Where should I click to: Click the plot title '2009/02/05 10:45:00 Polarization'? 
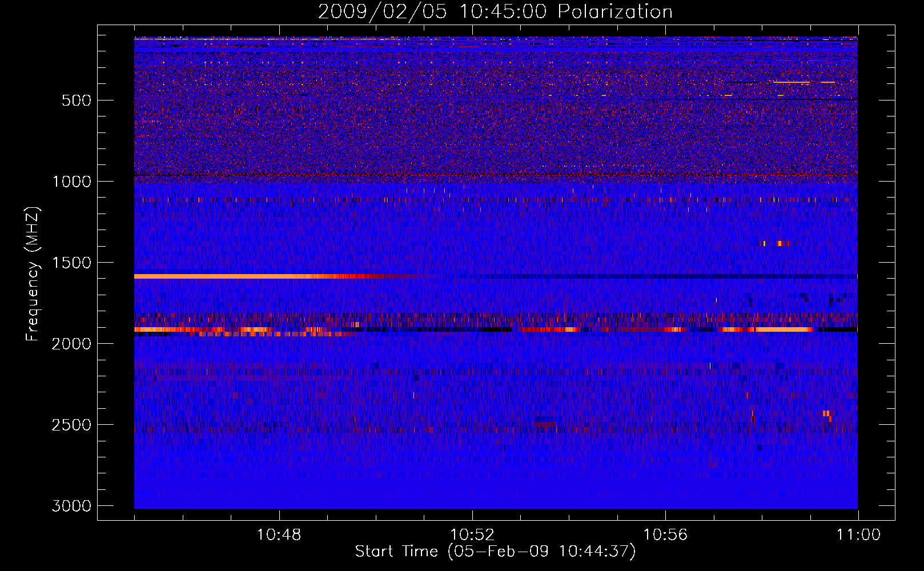pos(495,12)
